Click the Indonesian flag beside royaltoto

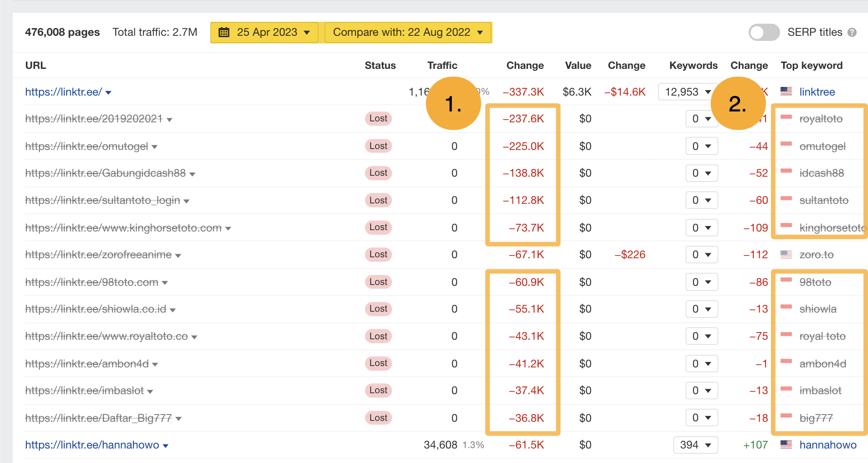coord(786,119)
